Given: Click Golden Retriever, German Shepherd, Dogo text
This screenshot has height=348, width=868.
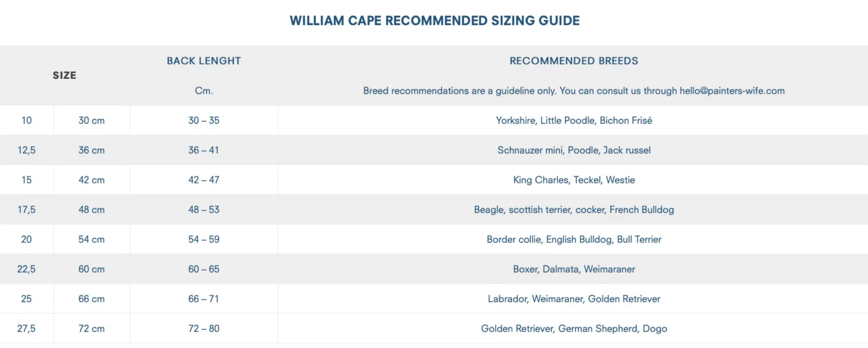Looking at the screenshot, I should [574, 329].
